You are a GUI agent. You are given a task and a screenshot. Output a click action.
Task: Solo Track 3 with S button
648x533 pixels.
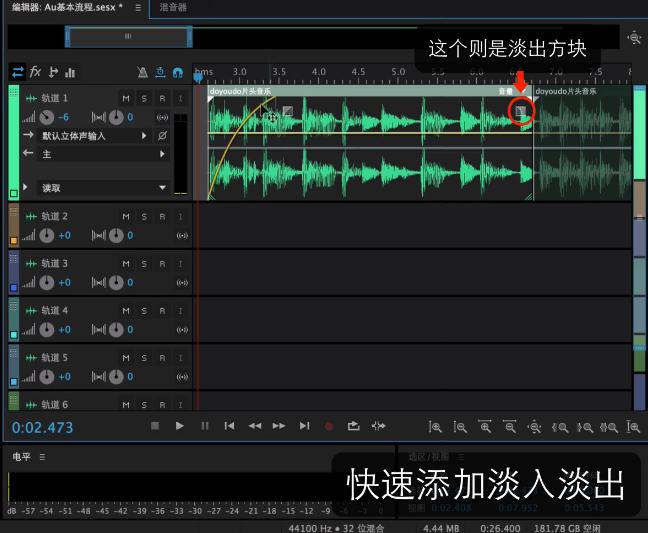tap(144, 264)
